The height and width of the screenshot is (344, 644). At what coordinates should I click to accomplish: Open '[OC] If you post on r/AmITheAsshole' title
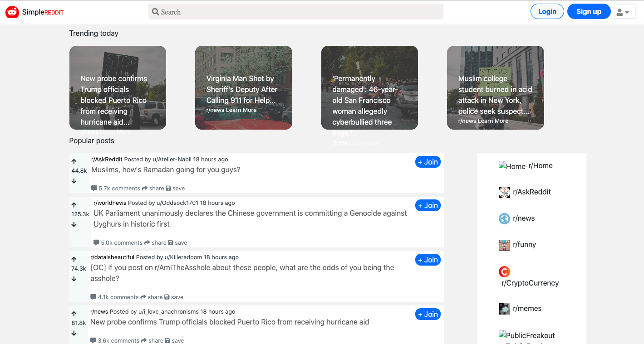click(242, 273)
